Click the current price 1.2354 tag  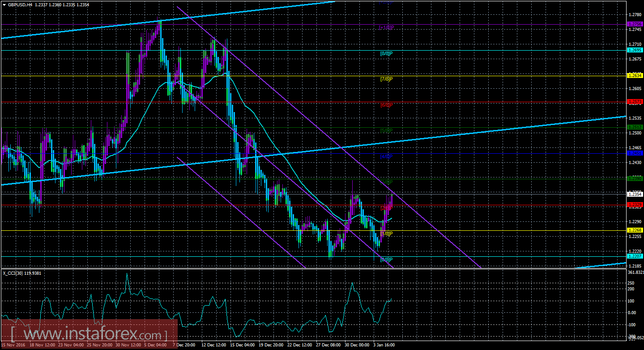click(x=634, y=195)
